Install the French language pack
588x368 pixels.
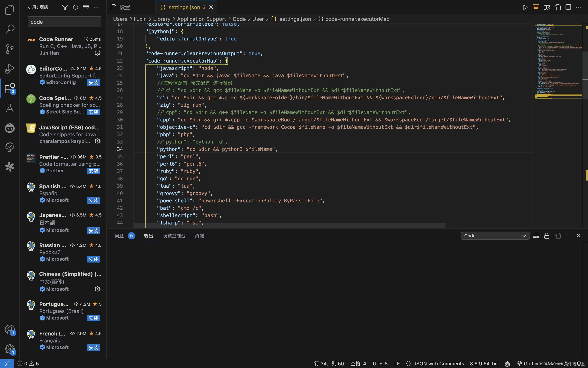coord(94,348)
